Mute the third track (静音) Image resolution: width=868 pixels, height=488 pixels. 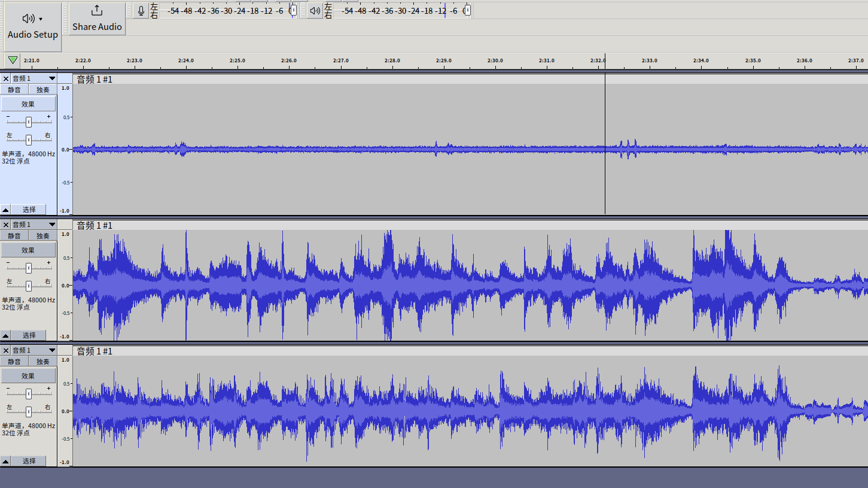click(x=14, y=362)
